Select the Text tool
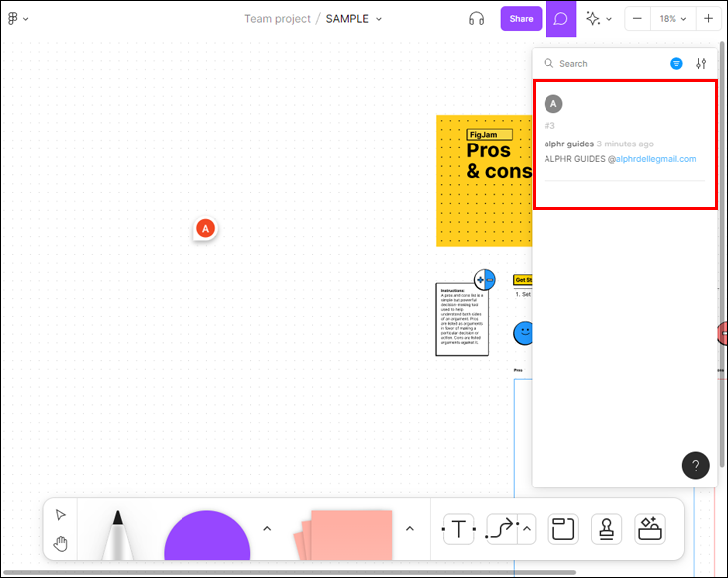The height and width of the screenshot is (578, 728). (459, 529)
